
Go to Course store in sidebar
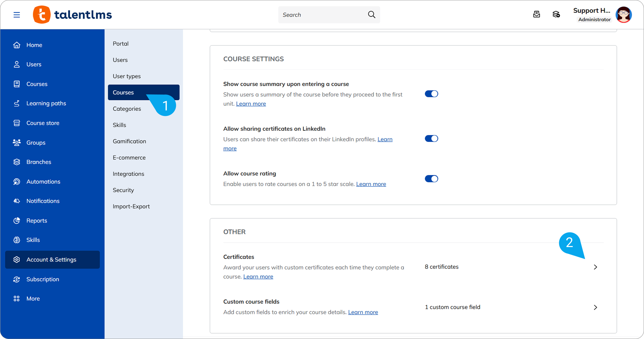(x=43, y=123)
